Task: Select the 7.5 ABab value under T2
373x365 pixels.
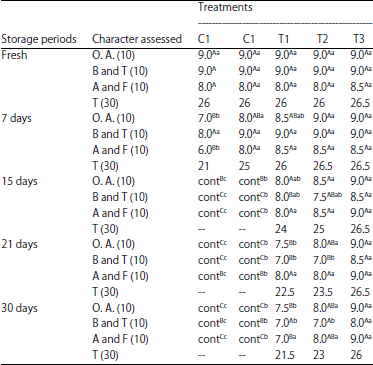Action: [x=327, y=197]
